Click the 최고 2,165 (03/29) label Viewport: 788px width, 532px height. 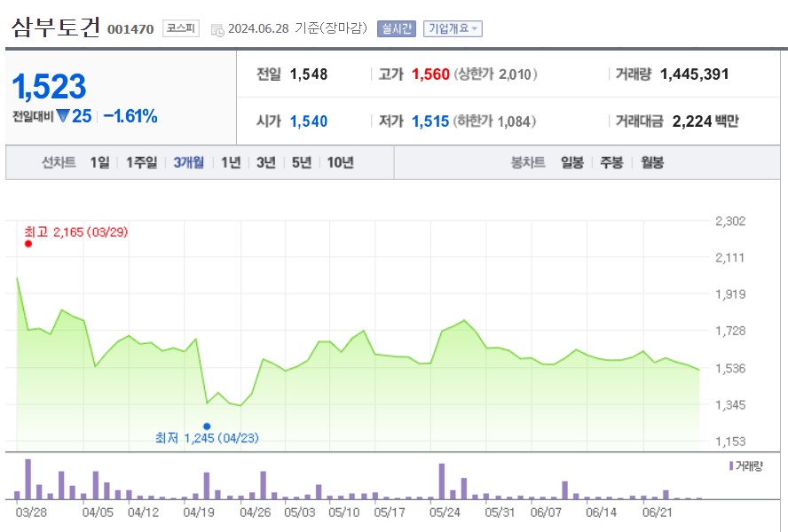(x=76, y=232)
